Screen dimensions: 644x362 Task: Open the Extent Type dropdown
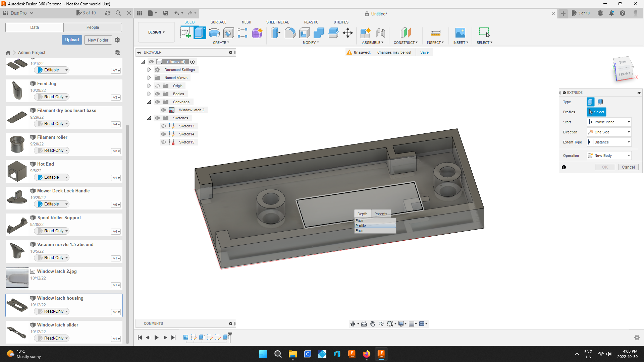click(x=629, y=142)
